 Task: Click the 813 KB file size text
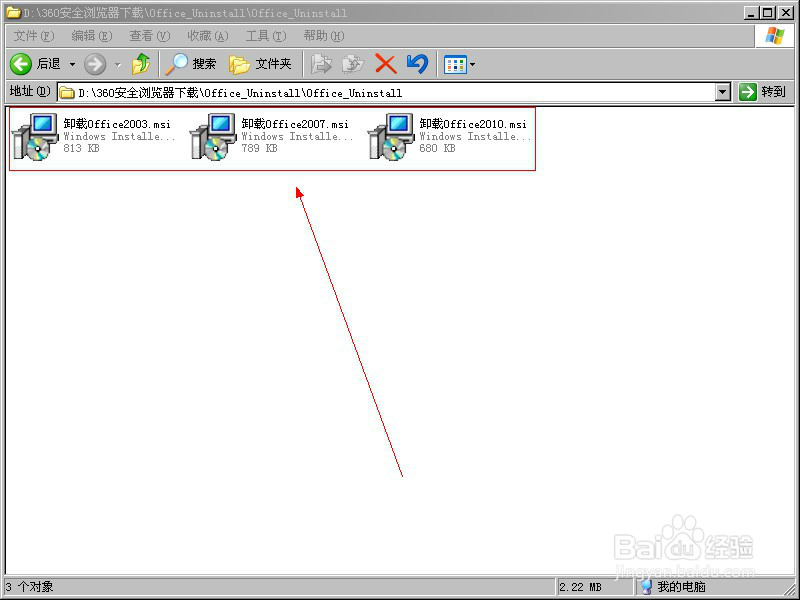click(x=81, y=148)
